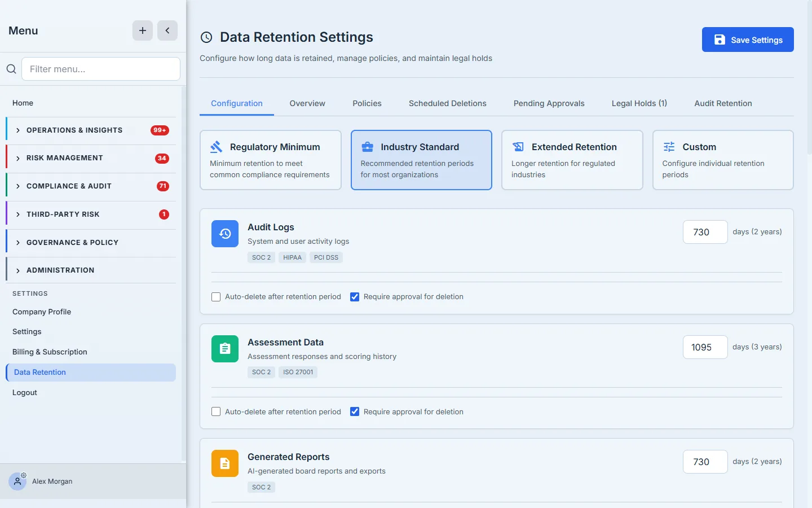Open the Policies tab
Screen dimensions: 812x508
367,103
